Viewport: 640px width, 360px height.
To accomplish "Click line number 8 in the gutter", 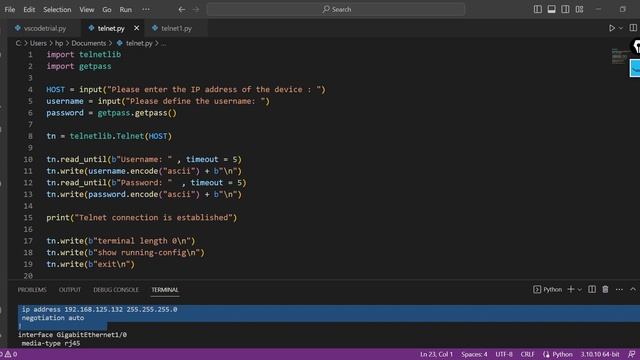I will tap(30, 136).
